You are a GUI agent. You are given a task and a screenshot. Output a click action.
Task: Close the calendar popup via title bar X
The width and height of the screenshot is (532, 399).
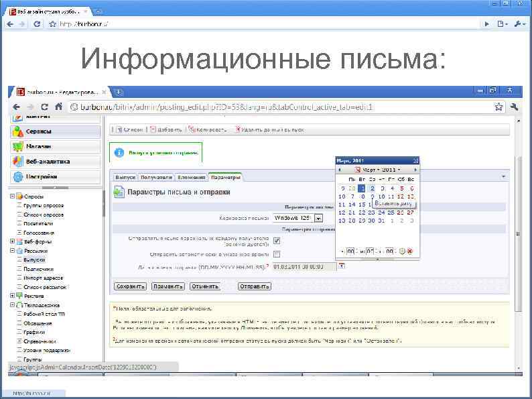(415, 161)
